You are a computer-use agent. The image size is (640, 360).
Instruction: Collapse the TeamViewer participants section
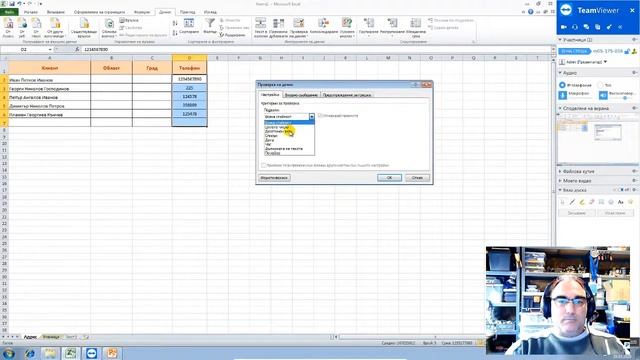click(560, 40)
